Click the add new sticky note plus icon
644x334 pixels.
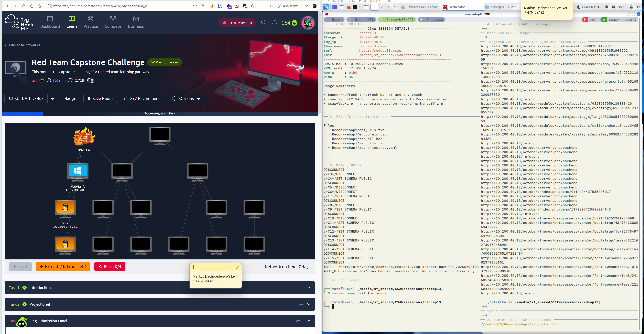click(x=194, y=267)
